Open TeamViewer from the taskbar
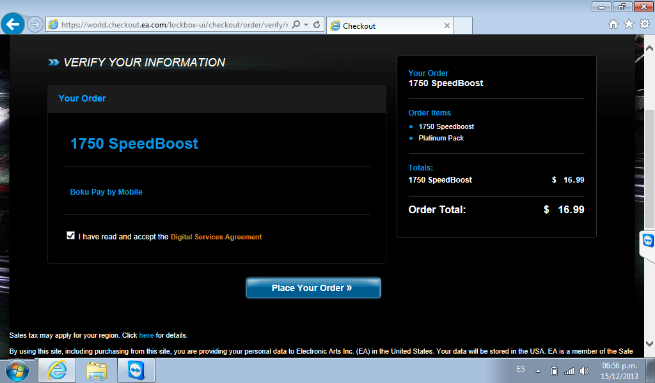 [x=136, y=370]
